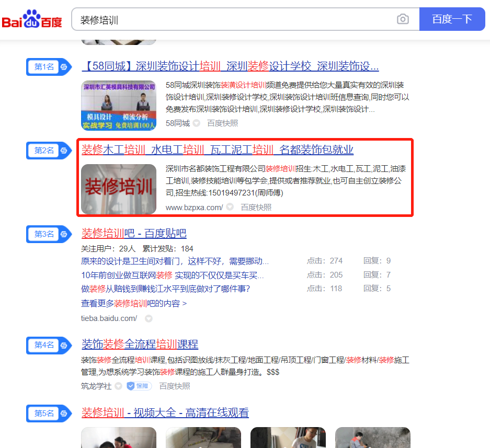Open the fourth video thumbnail under 视频大全
Screen dimensions: 490x448
372,438
